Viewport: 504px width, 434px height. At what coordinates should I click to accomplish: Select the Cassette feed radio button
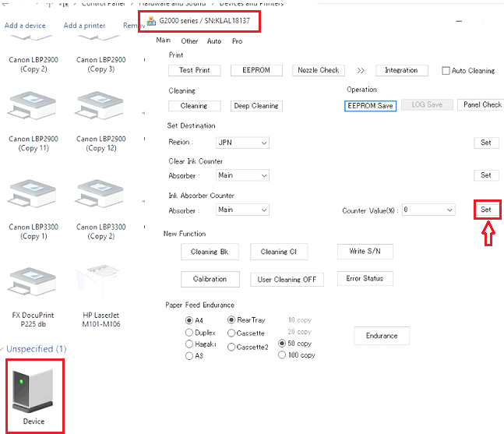click(x=231, y=332)
